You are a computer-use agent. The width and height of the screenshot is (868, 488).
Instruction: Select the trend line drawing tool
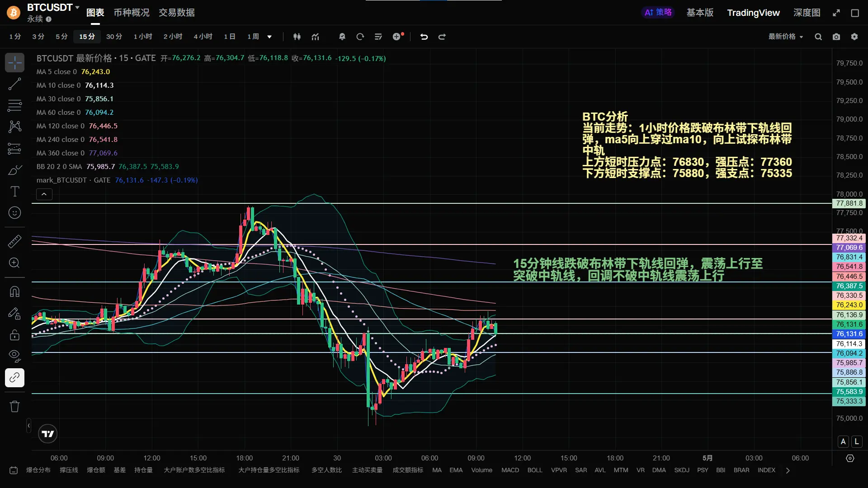(14, 84)
